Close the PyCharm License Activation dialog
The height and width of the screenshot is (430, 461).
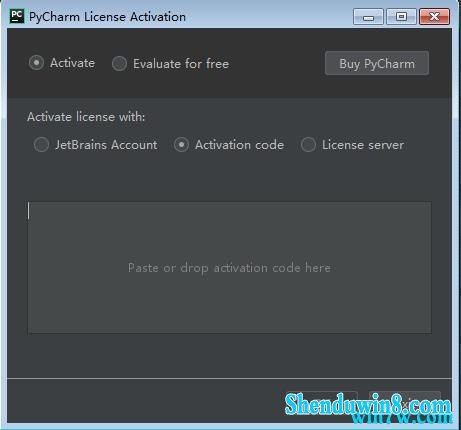pos(434,17)
